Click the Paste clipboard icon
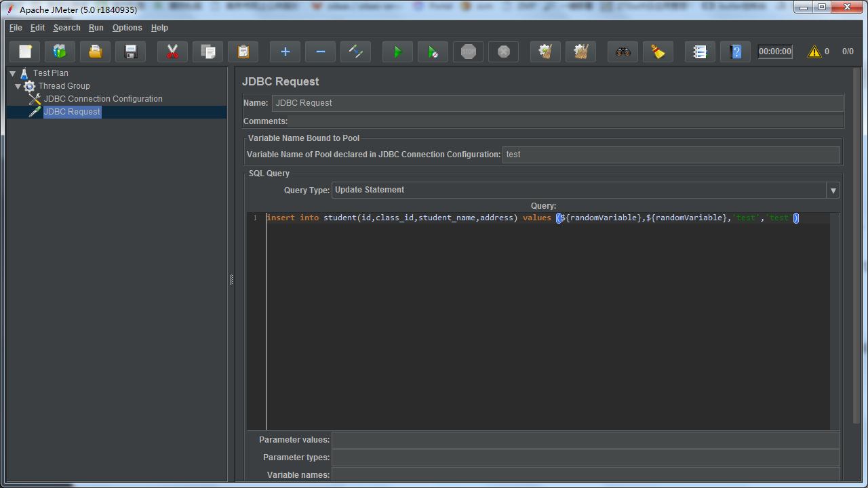868x488 pixels. tap(243, 52)
